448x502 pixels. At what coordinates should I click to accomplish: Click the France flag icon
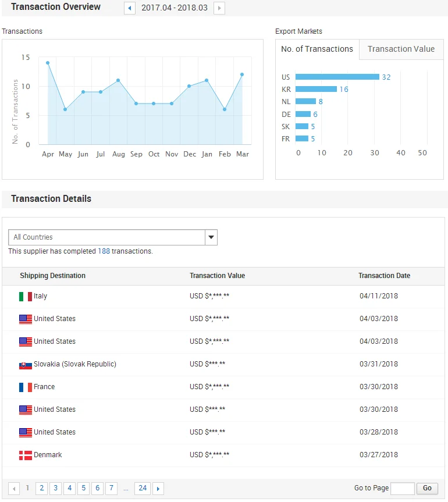coord(25,387)
